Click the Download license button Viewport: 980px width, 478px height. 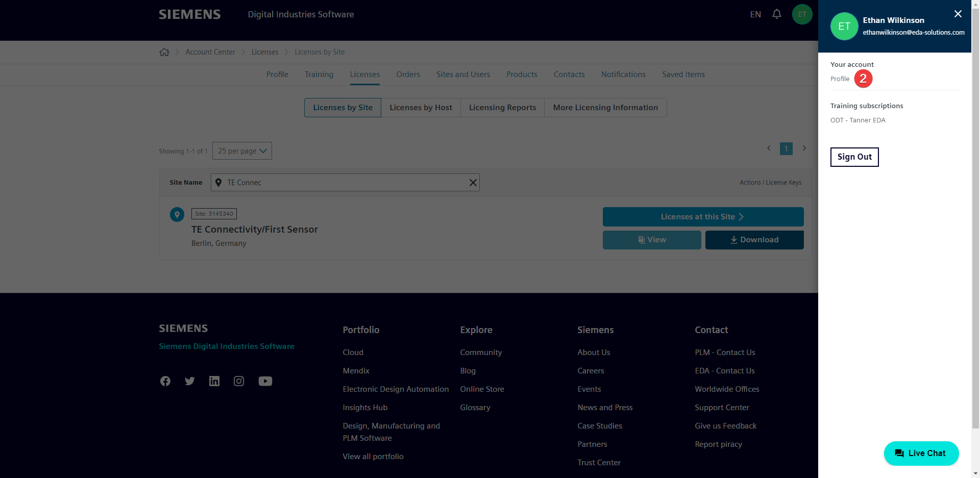click(x=754, y=240)
